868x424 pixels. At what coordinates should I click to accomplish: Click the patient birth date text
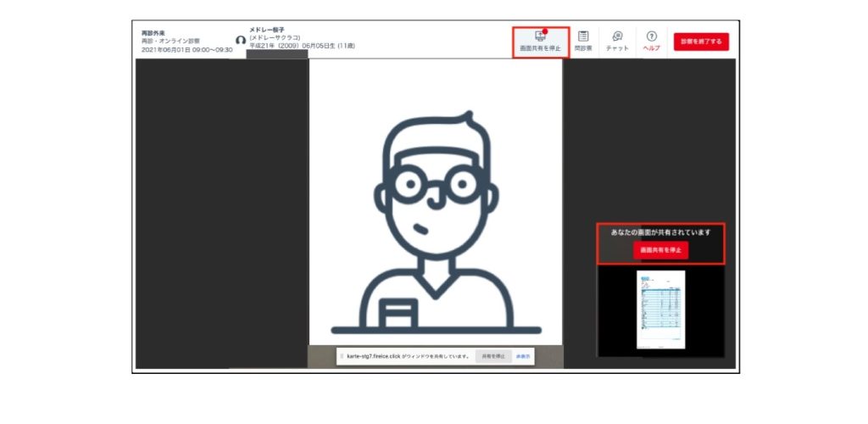click(302, 46)
